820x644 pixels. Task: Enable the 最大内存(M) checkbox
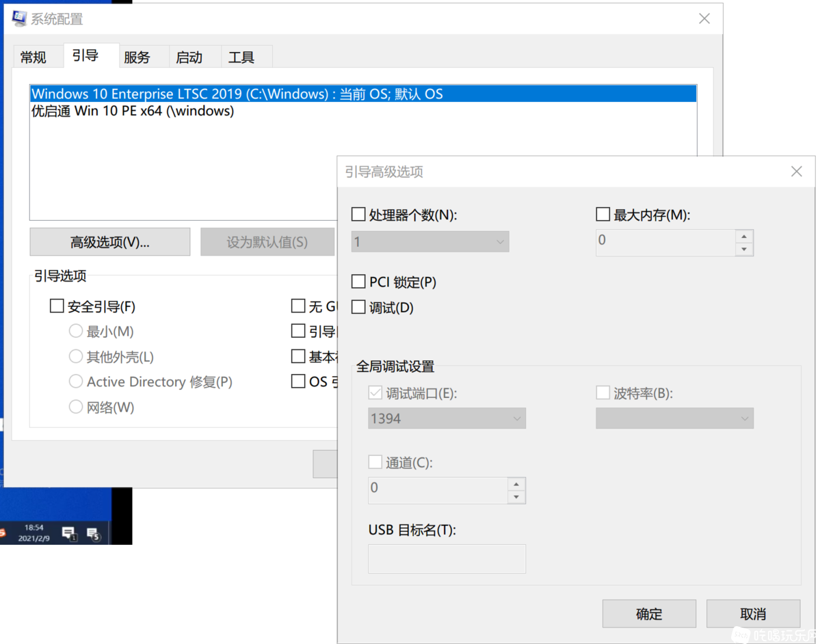[603, 214]
